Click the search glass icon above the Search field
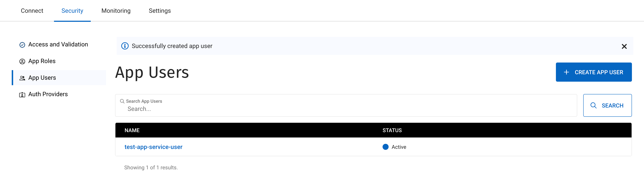The image size is (644, 192). (x=122, y=101)
